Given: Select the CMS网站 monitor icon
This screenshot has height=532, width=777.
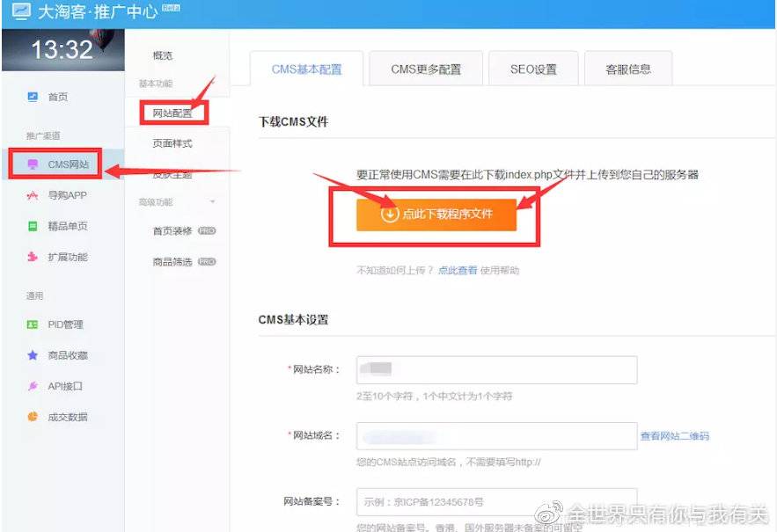Looking at the screenshot, I should [x=33, y=164].
